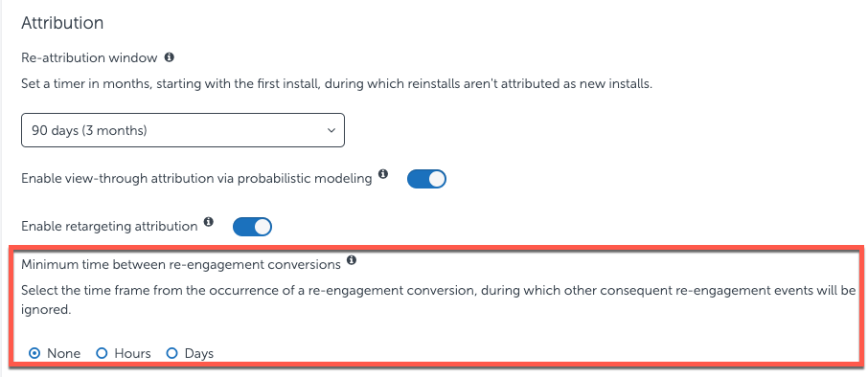Pick the Days radio button circle

[x=172, y=353]
